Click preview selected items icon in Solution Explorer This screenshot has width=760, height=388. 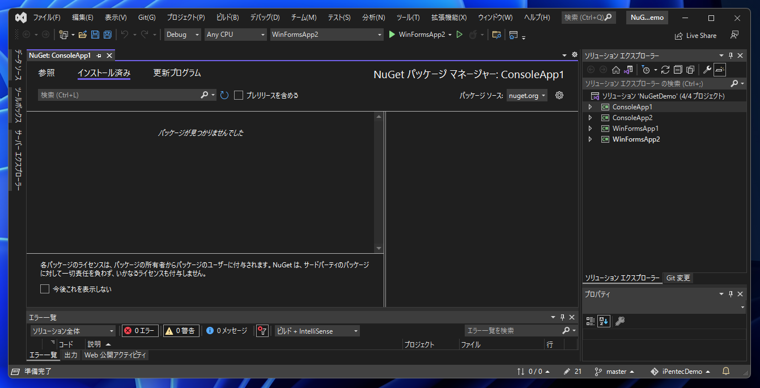[720, 70]
